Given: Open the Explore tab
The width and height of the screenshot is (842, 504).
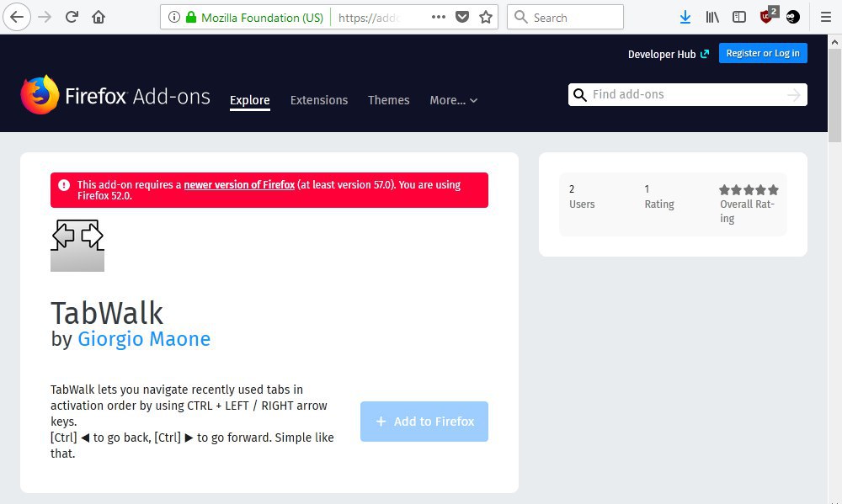Looking at the screenshot, I should [250, 100].
